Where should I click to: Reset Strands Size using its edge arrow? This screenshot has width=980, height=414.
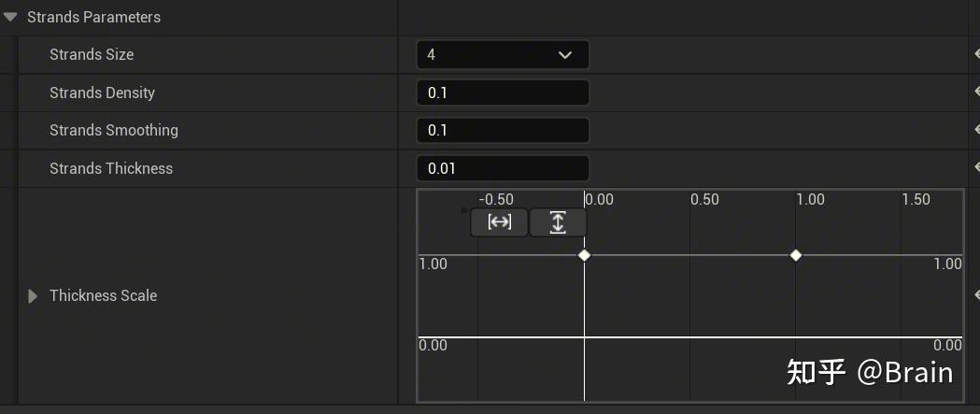coord(975,54)
